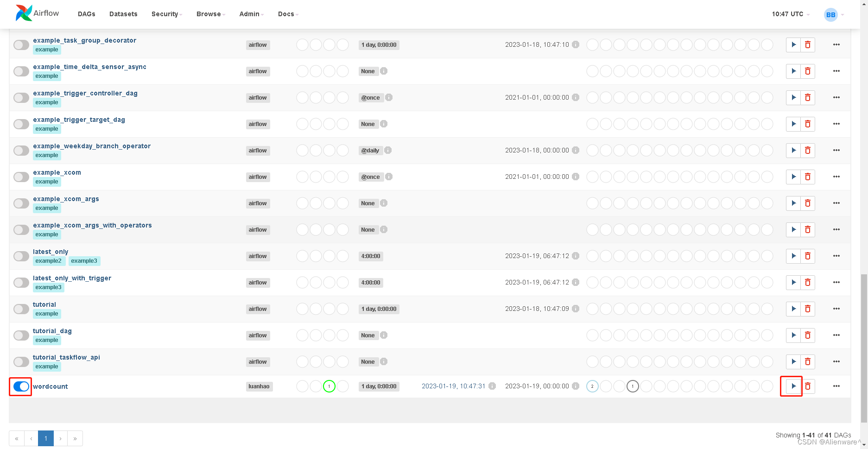The image size is (868, 449).
Task: Trigger the wordcount DAG with the play button
Action: [793, 386]
